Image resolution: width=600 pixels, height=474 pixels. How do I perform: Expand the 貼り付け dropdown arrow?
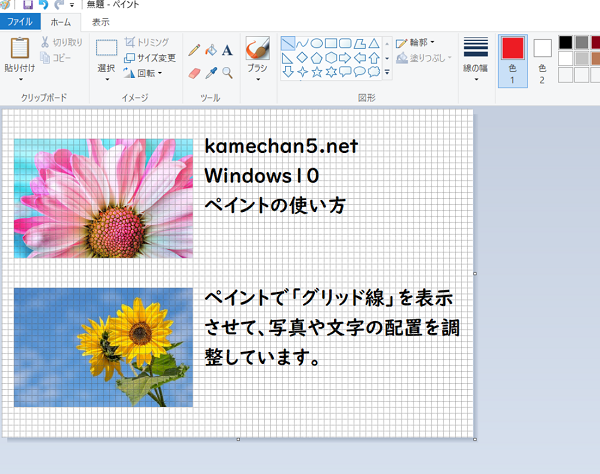coord(21,79)
